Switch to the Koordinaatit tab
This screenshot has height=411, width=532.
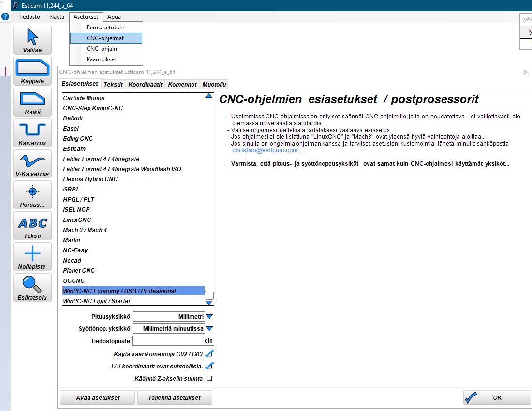[x=145, y=85]
